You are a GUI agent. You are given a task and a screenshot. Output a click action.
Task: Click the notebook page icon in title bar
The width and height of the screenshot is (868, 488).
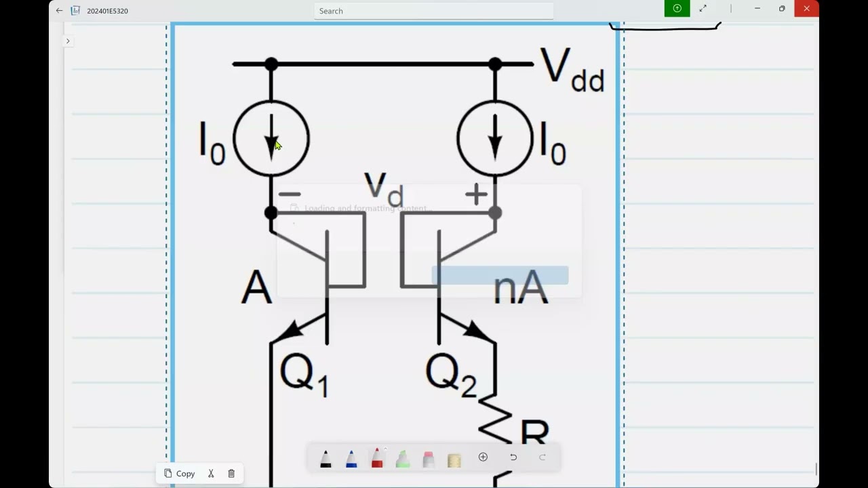(x=75, y=10)
